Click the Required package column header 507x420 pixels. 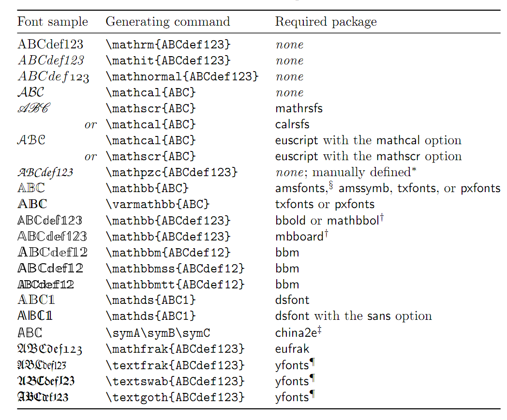coord(326,22)
